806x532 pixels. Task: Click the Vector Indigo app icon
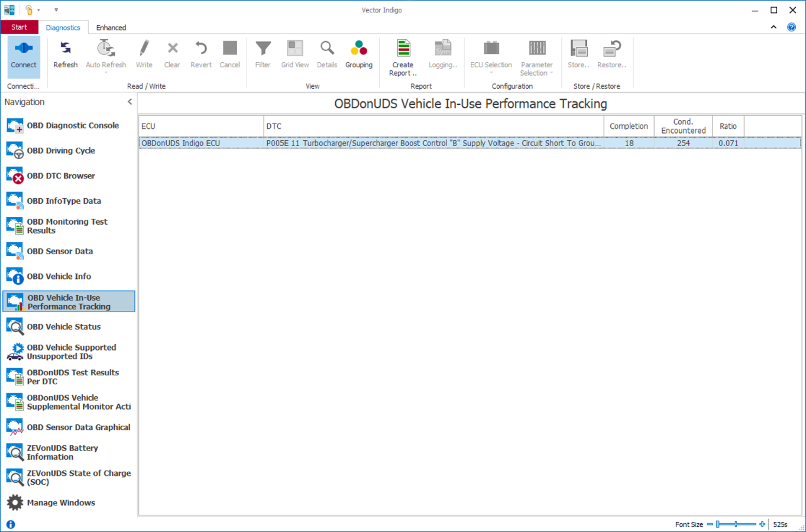coord(9,10)
